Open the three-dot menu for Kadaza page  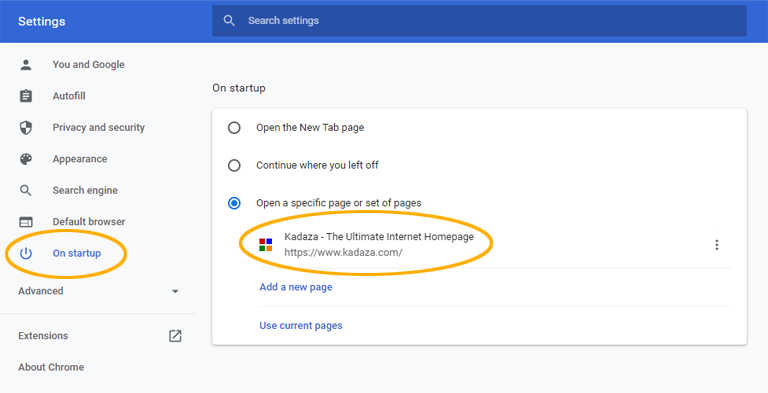coord(717,245)
